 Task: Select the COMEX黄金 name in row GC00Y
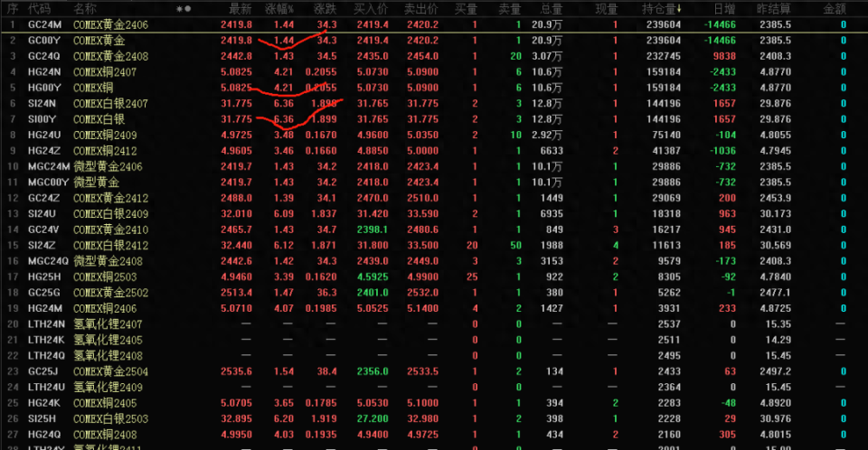click(99, 41)
